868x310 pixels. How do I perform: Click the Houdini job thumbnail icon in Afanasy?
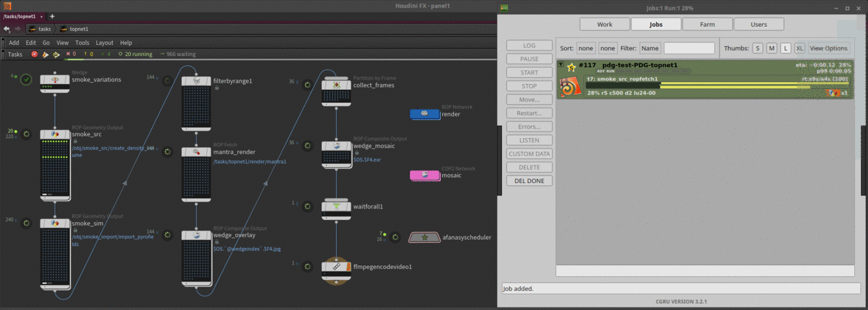pos(570,88)
